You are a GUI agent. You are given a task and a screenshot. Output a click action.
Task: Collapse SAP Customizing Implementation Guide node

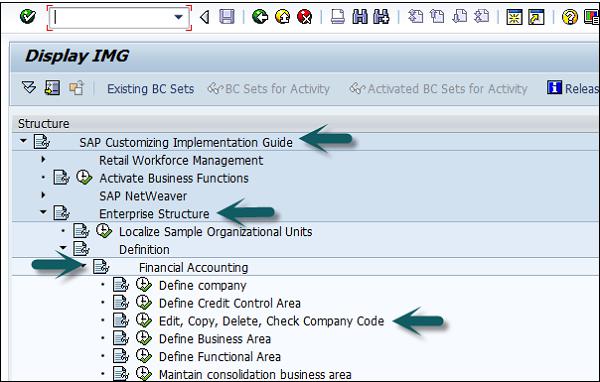coord(23,141)
